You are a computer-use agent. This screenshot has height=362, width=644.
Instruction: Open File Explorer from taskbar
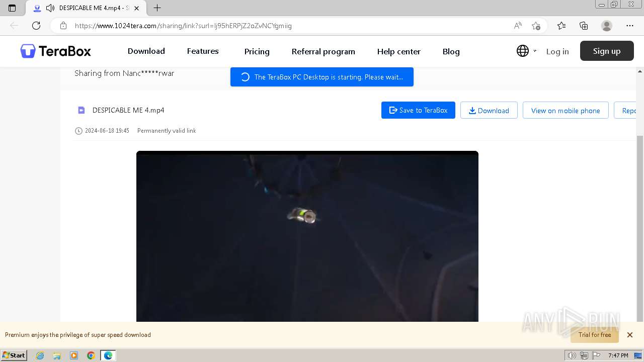(x=57, y=355)
